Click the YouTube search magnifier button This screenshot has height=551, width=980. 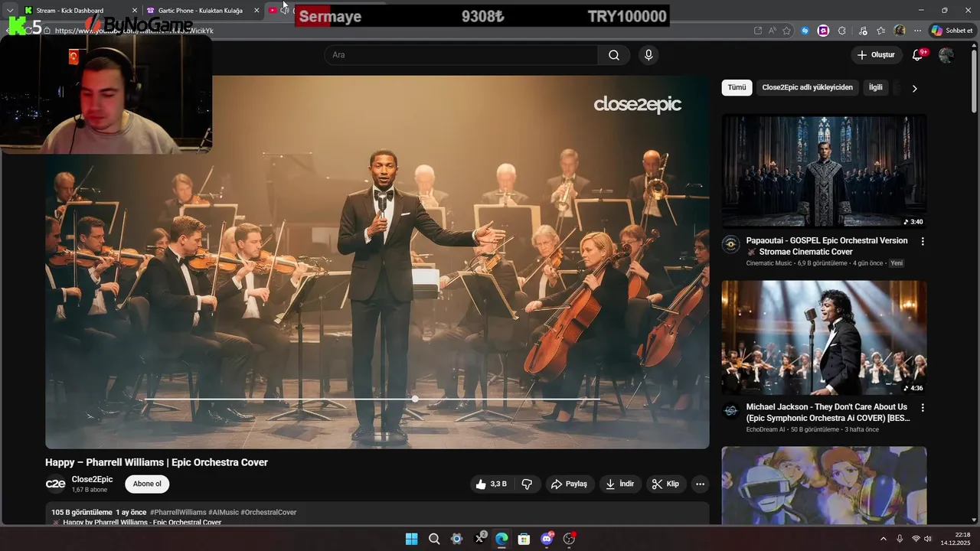614,55
